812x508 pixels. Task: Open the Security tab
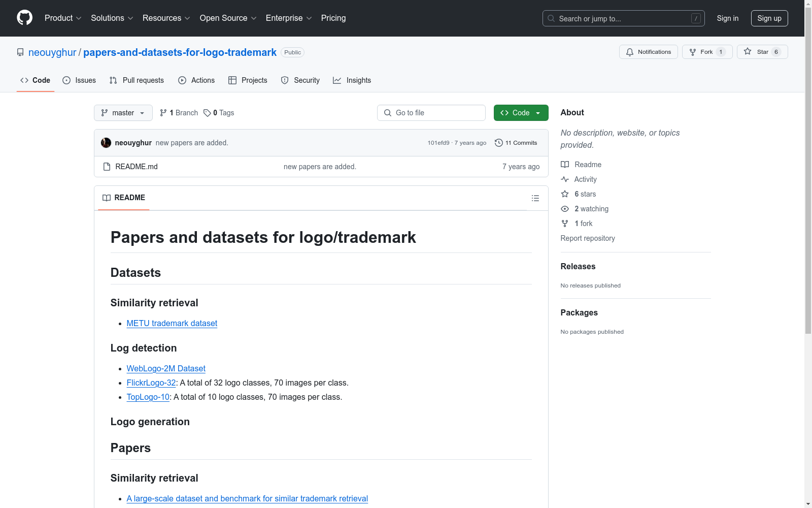(300, 80)
